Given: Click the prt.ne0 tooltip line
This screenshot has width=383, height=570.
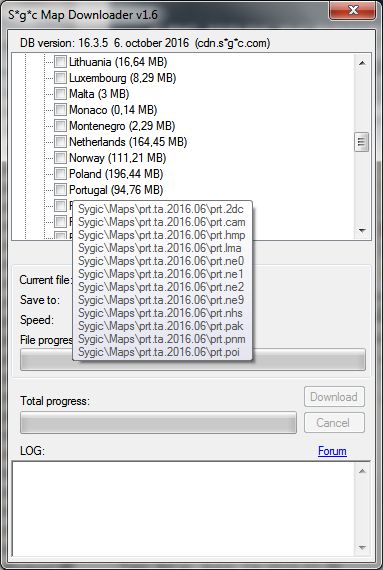Looking at the screenshot, I should pyautogui.click(x=161, y=261).
